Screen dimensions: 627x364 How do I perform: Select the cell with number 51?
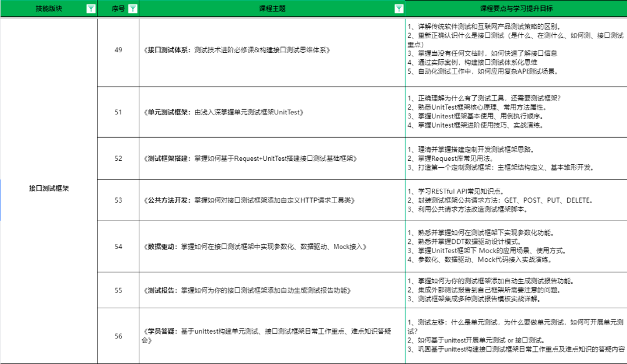118,112
